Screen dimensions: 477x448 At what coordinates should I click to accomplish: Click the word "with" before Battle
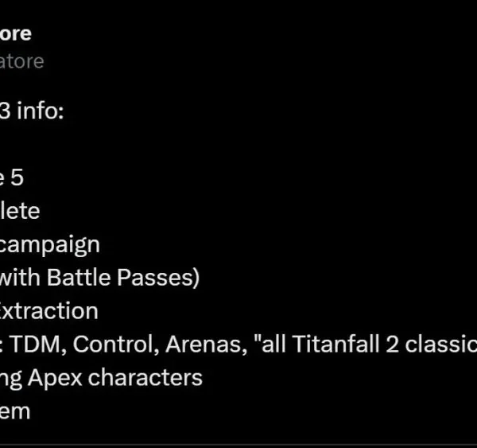pos(20,278)
